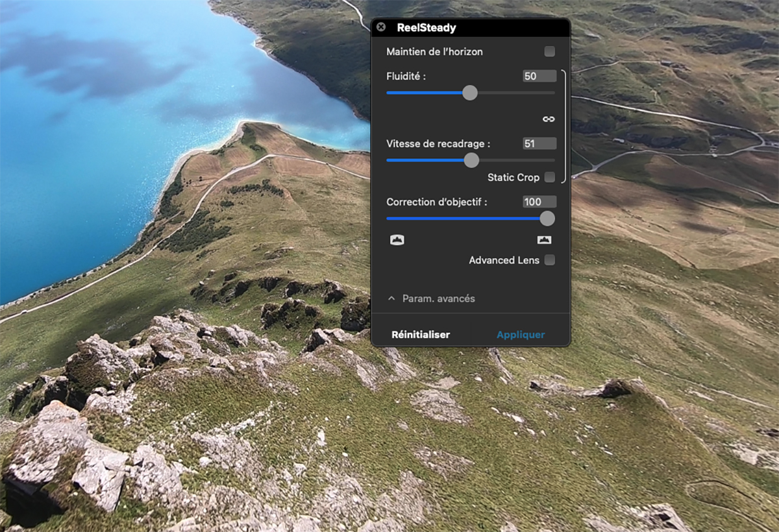
Task: Click the Fluidité label
Action: (x=407, y=76)
